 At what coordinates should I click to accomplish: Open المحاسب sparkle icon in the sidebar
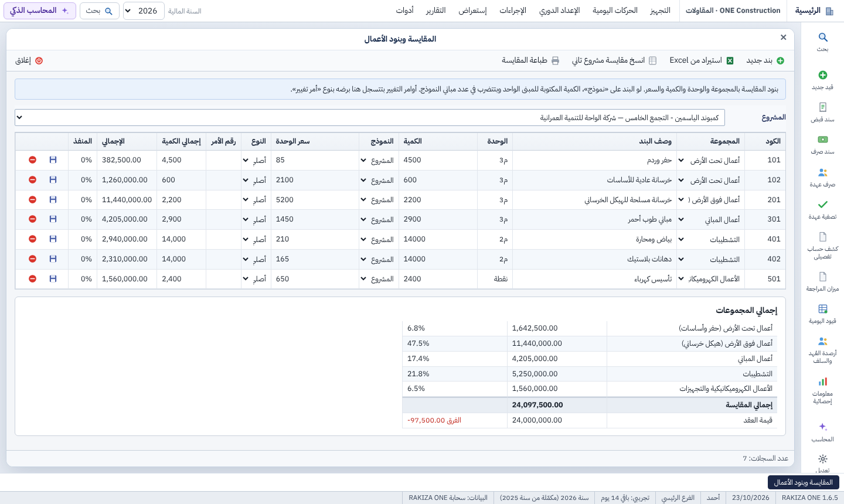823,427
